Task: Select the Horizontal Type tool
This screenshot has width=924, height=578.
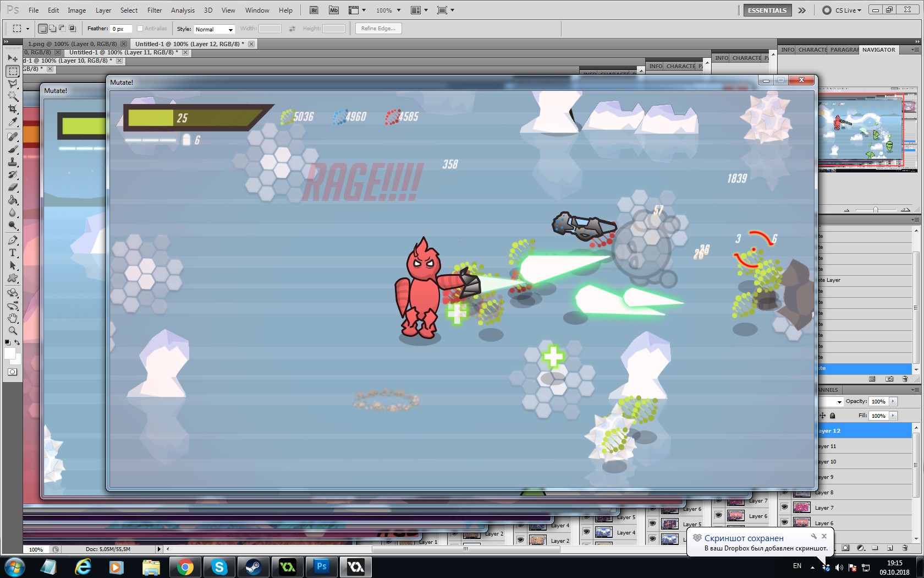Action: [x=13, y=253]
